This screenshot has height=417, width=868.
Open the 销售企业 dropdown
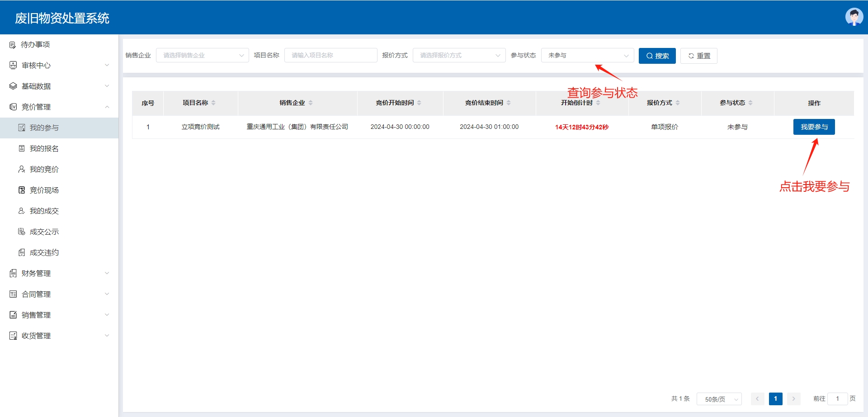tap(202, 55)
